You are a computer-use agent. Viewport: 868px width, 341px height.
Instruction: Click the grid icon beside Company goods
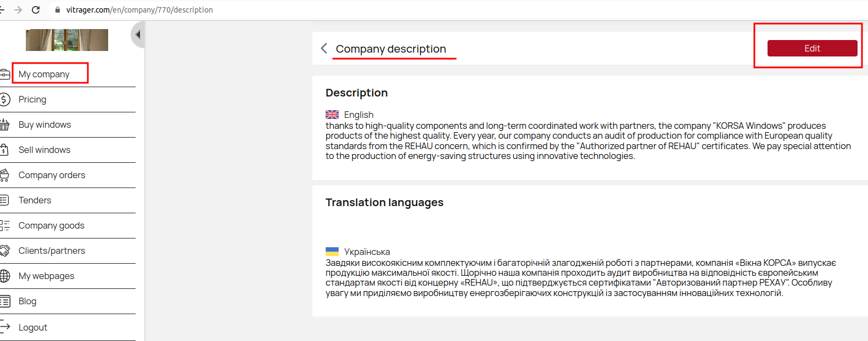point(5,225)
